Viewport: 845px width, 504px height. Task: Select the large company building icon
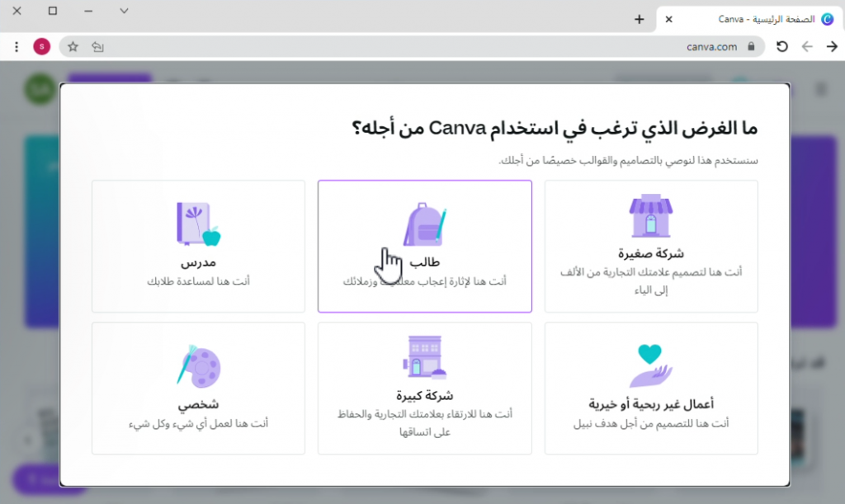424,358
